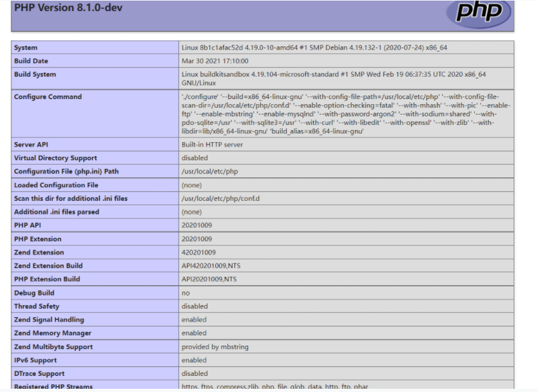Select 'provided by mbstring' value
This screenshot has height=392, width=538.
coord(215,346)
